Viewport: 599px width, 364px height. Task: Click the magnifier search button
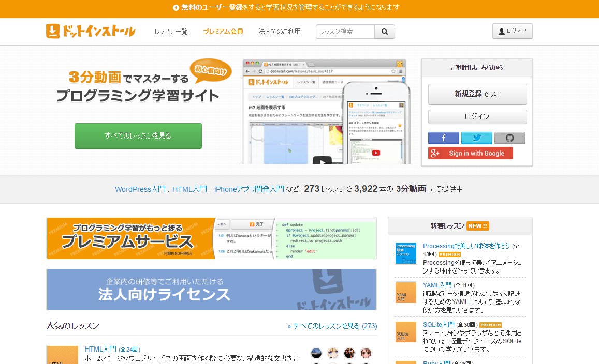[385, 32]
